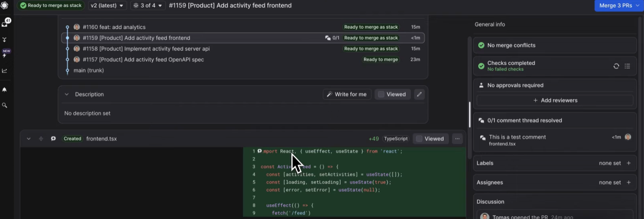Open the 3 of 4 stack dropdown

pyautogui.click(x=148, y=6)
